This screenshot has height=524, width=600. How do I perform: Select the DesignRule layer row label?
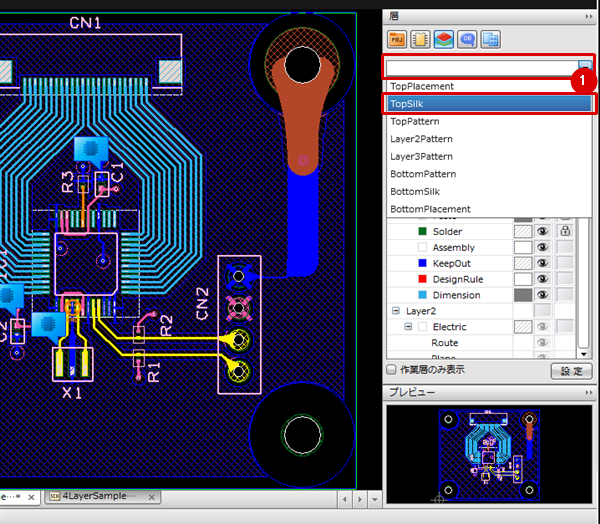click(x=458, y=279)
